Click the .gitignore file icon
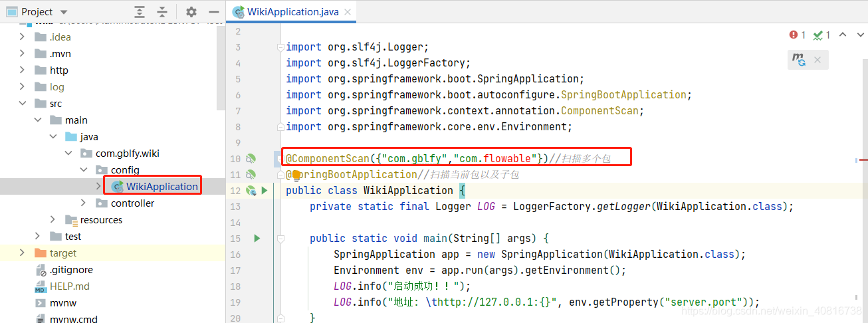 tap(40, 270)
